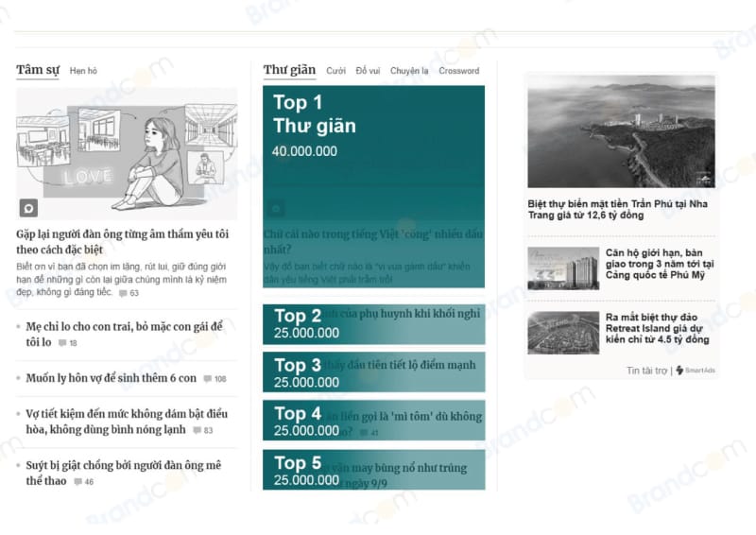Click comment bubble icon beside 108

(x=208, y=379)
